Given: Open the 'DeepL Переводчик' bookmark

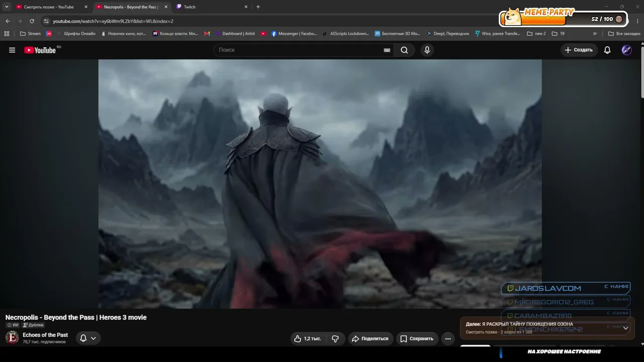Looking at the screenshot, I should pyautogui.click(x=448, y=34).
